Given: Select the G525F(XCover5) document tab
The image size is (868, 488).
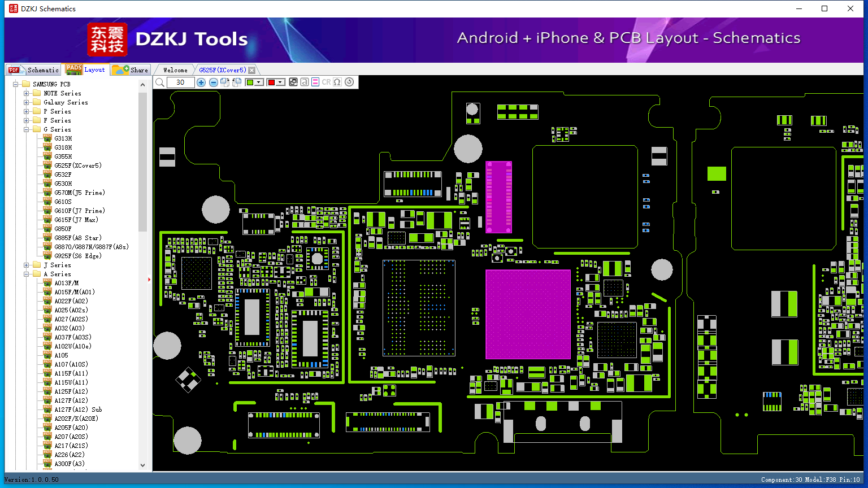Looking at the screenshot, I should click(223, 70).
